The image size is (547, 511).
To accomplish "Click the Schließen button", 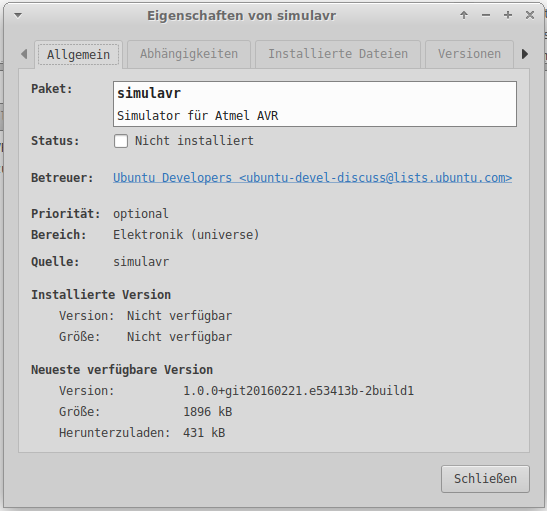I will click(485, 479).
